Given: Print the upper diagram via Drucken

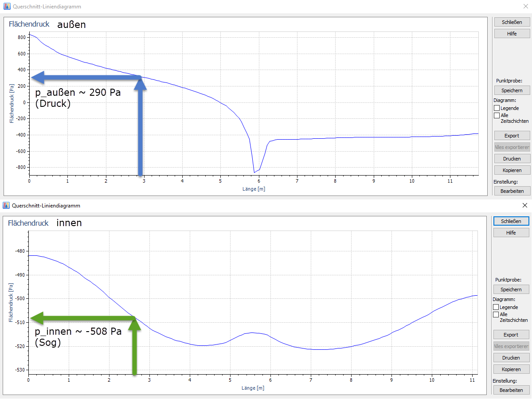Looking at the screenshot, I should tap(512, 158).
